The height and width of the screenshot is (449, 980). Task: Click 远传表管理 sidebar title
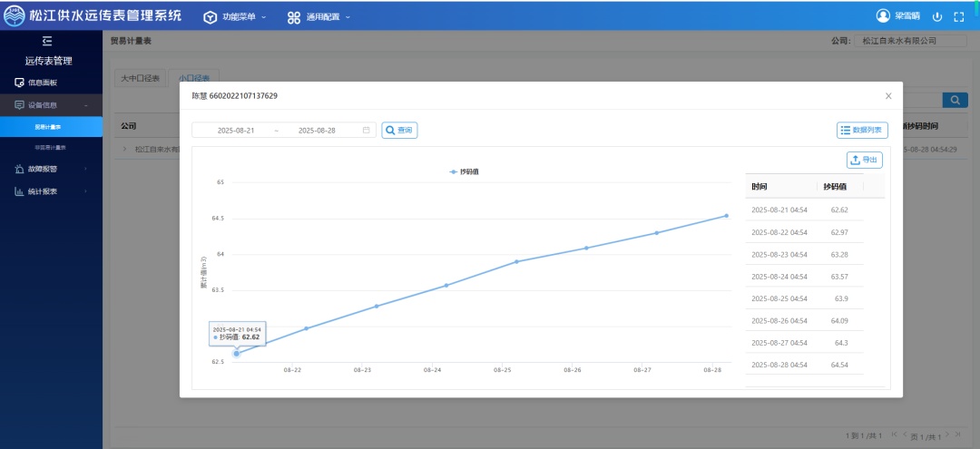[x=49, y=61]
